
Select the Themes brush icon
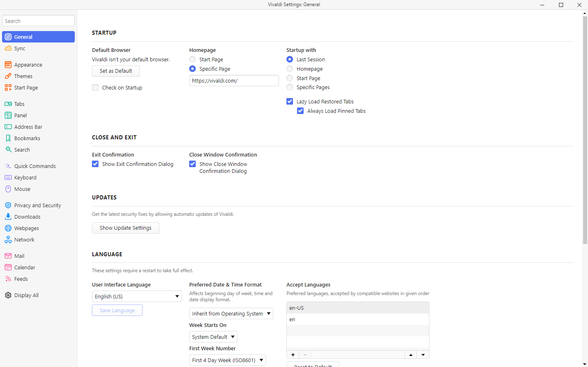pyautogui.click(x=8, y=76)
